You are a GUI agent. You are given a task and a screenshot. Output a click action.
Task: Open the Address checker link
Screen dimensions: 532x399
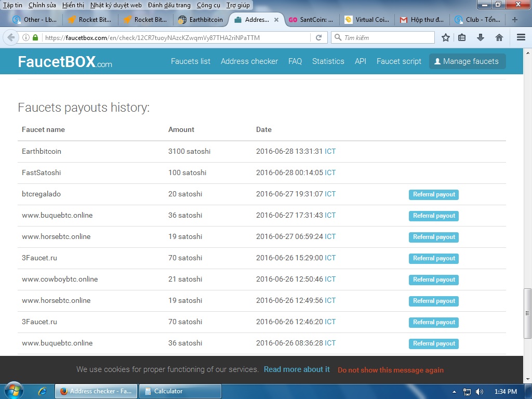click(249, 61)
